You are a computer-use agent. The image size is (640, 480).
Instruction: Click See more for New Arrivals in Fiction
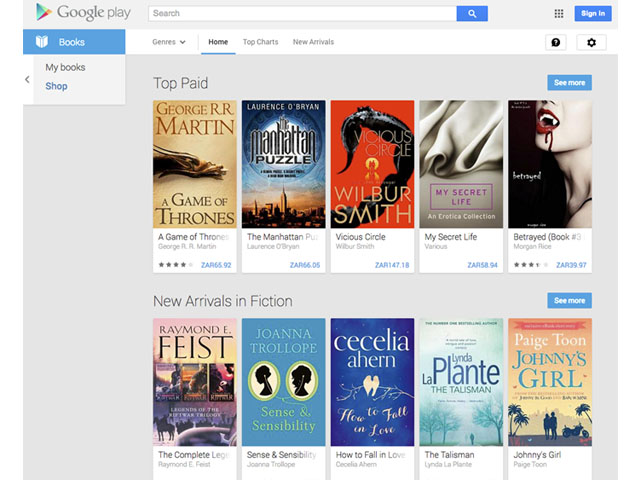(x=569, y=300)
